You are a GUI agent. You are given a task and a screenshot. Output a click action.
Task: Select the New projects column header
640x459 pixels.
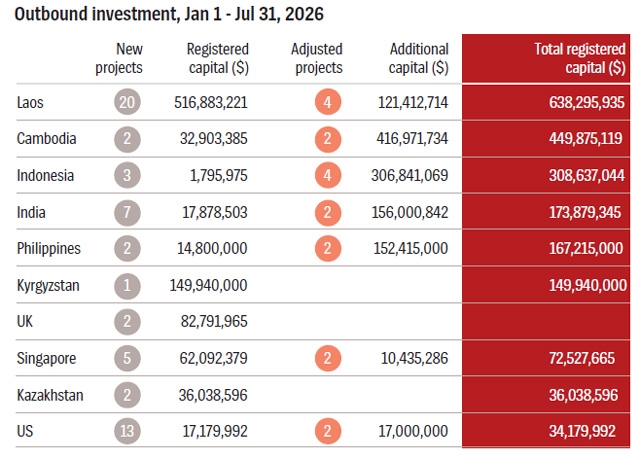point(119,58)
